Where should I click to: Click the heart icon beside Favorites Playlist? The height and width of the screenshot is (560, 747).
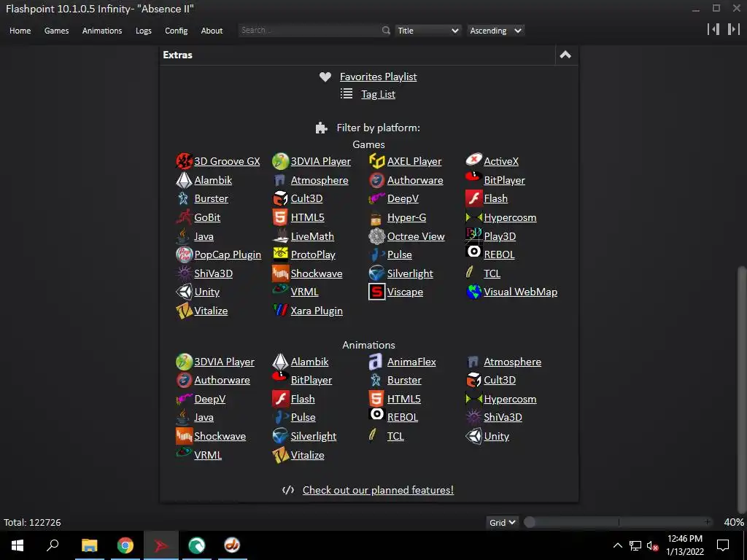325,77
